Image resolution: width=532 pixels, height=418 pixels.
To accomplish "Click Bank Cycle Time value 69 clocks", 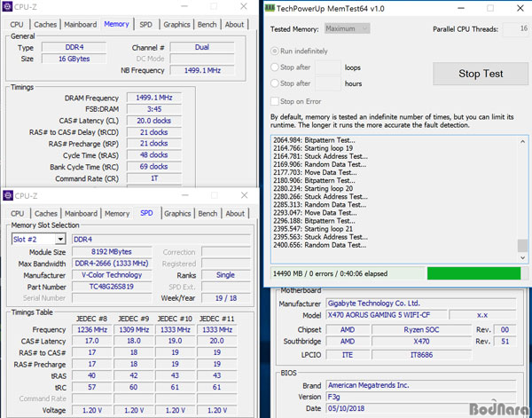I will click(154, 167).
